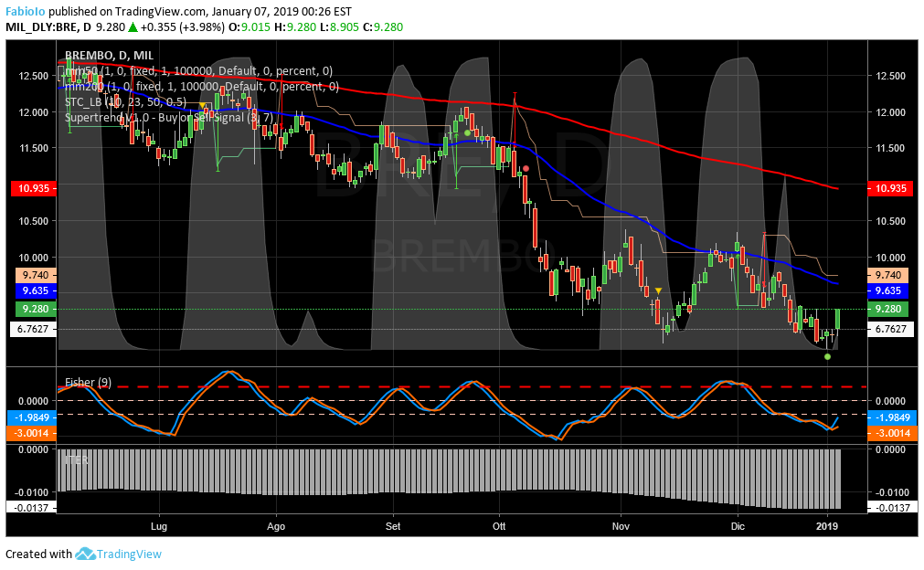Image resolution: width=924 pixels, height=570 pixels.
Task: Click the blue -1.9849 Fisher label on right
Action: click(x=893, y=417)
